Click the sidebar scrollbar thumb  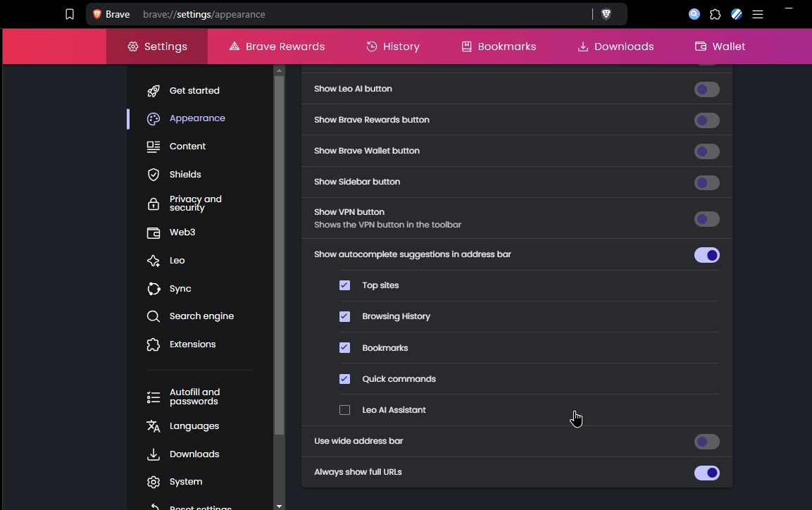point(279,255)
